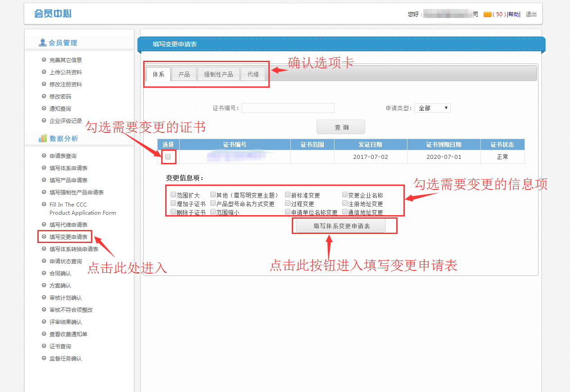Open the 强制性产品 tab
The width and height of the screenshot is (570, 392).
(x=218, y=74)
